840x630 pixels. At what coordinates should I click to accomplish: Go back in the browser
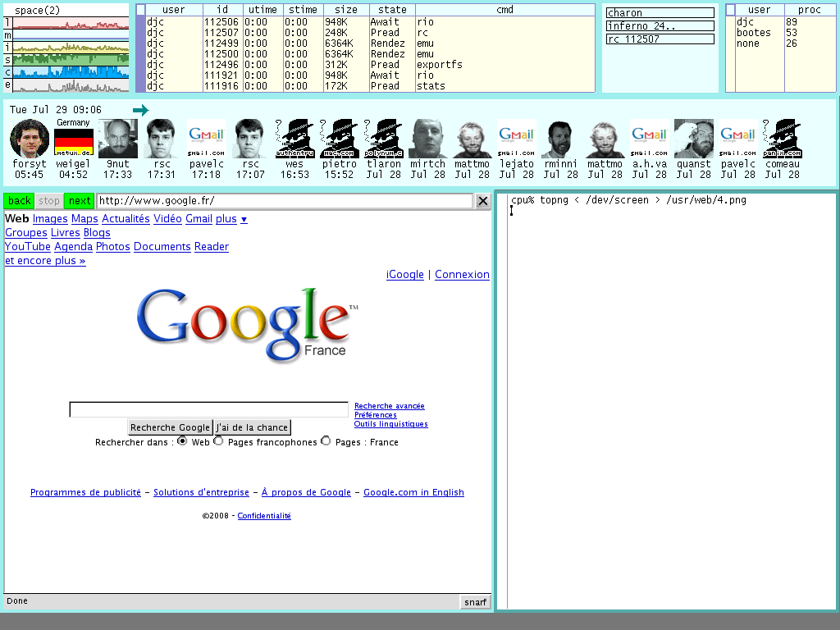click(20, 201)
